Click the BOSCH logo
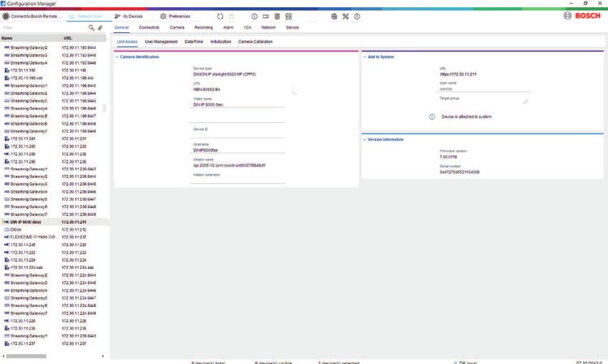Viewport: 608px width, 364px height. click(x=587, y=16)
